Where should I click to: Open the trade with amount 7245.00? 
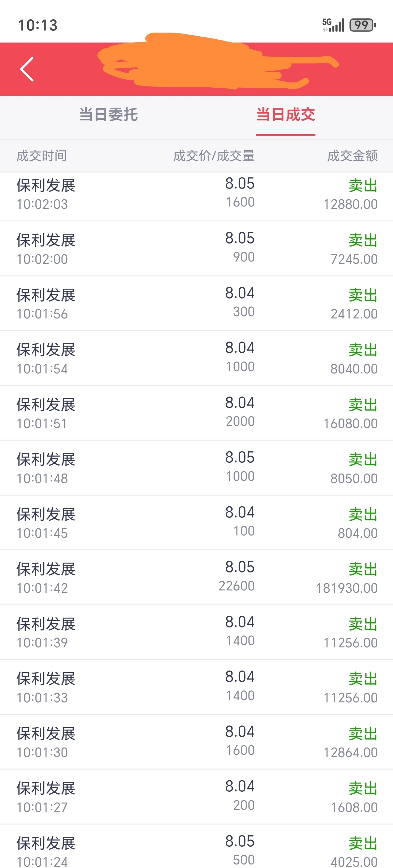click(x=196, y=249)
